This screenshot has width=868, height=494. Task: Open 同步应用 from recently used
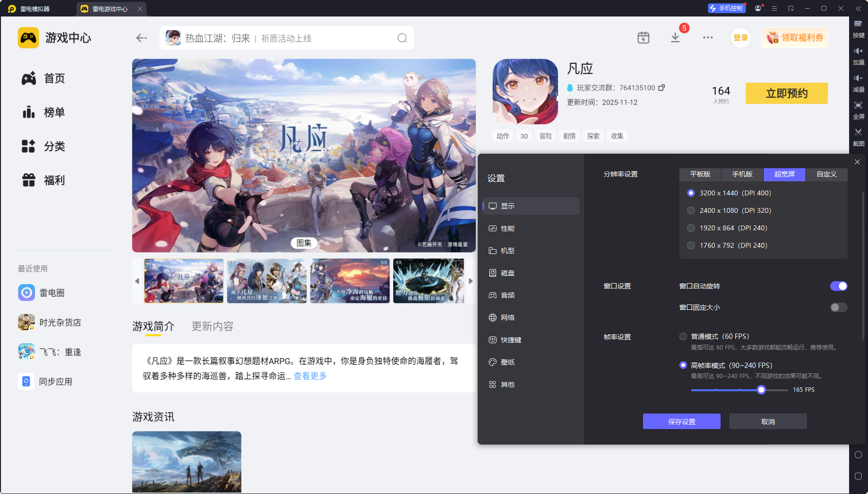(x=46, y=382)
